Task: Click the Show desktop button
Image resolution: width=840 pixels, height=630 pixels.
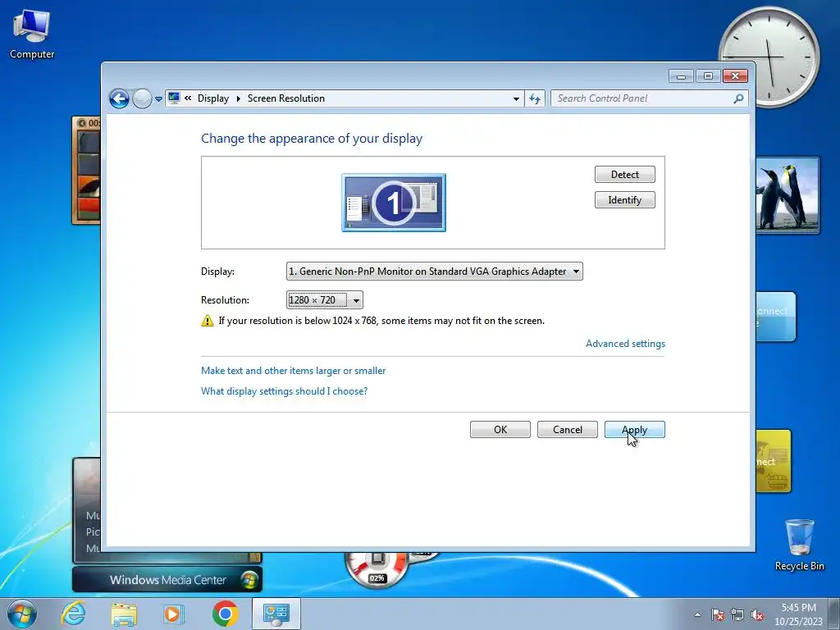Action: point(836,614)
